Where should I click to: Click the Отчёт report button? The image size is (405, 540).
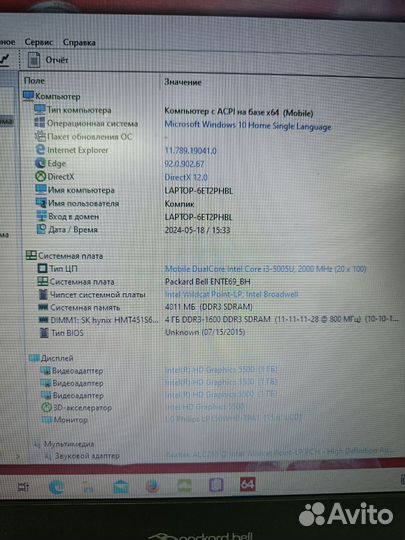tap(57, 60)
